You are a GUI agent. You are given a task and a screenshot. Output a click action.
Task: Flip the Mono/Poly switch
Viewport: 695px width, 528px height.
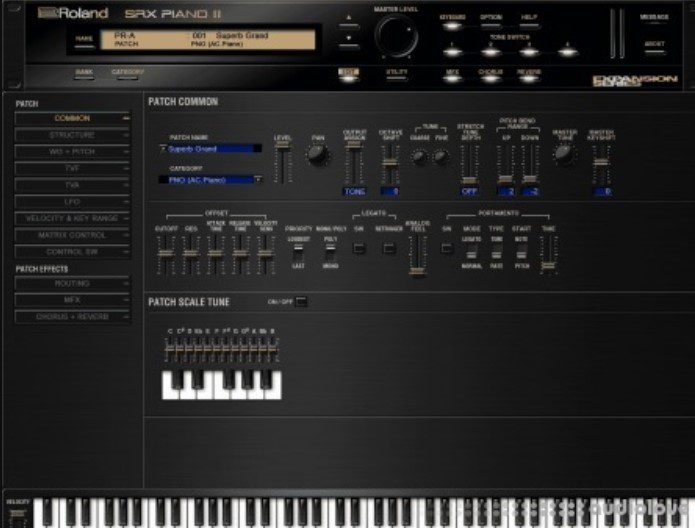pyautogui.click(x=330, y=252)
